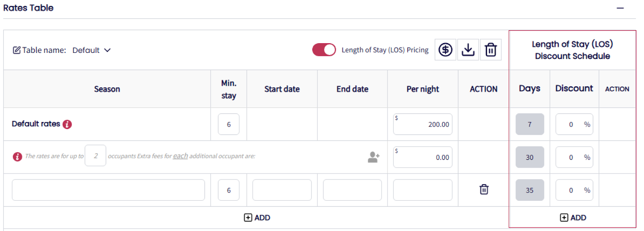Toggle Length of Stay (LOS) Pricing switch
The height and width of the screenshot is (231, 644).
point(324,50)
